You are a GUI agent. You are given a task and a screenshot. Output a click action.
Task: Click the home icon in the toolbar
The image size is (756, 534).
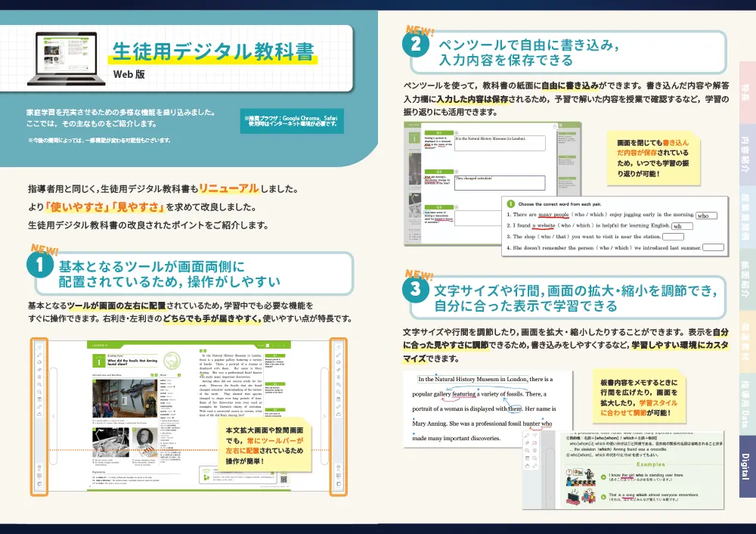(39, 414)
